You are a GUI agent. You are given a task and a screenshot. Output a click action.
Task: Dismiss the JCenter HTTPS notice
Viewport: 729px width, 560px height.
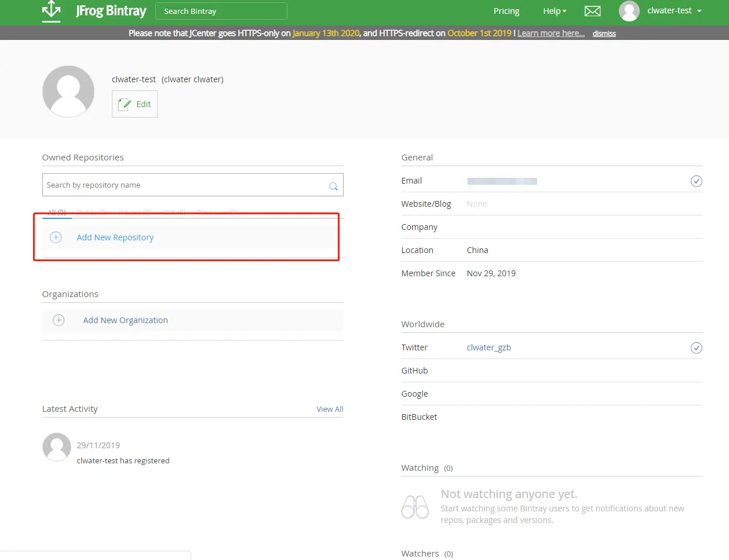pos(604,34)
